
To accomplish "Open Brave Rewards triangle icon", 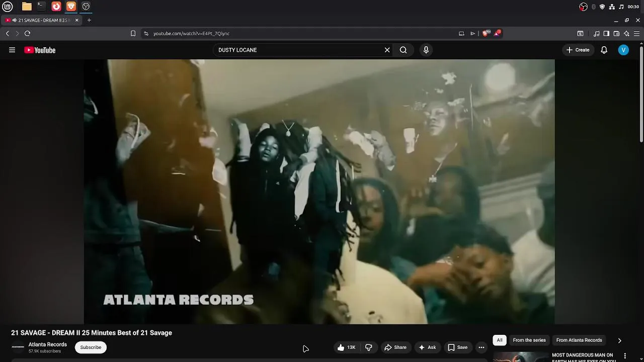I will click(x=497, y=33).
